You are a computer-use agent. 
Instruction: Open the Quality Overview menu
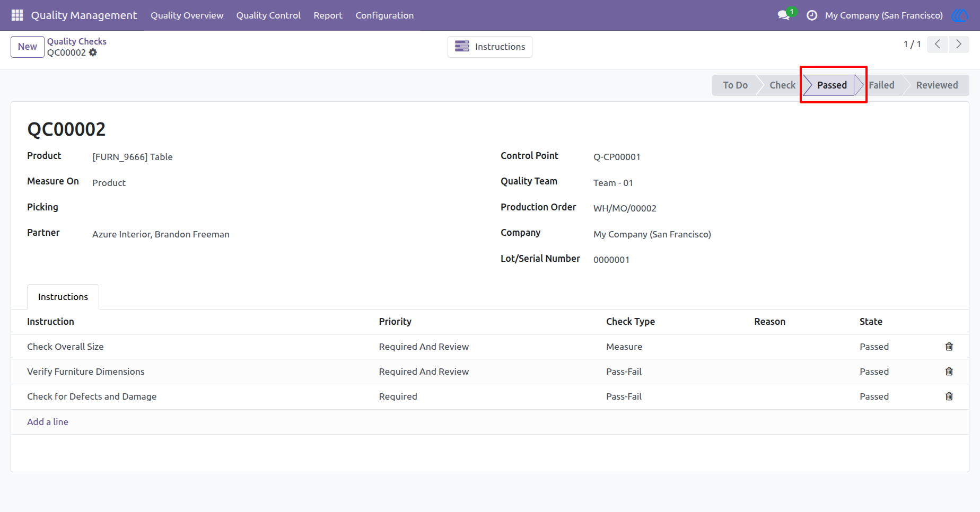click(x=187, y=15)
